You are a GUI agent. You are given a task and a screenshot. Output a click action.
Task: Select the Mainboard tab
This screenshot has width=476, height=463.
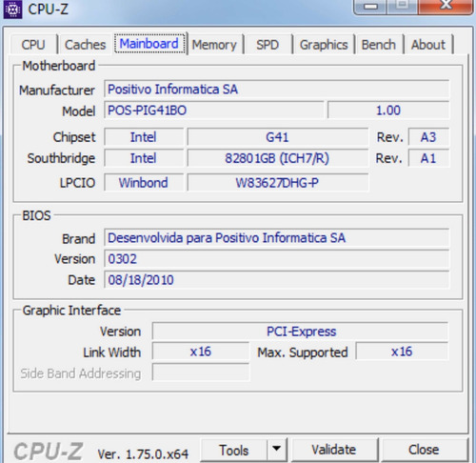coord(149,44)
